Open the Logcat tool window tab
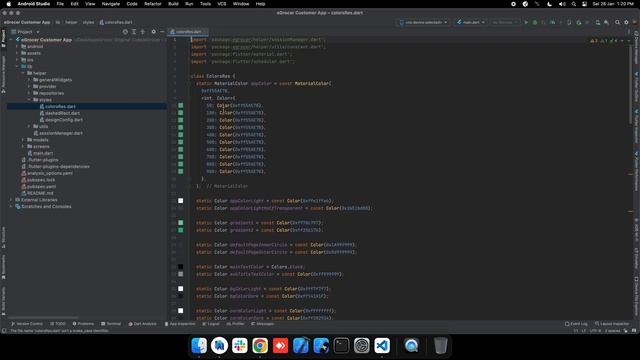 (211, 324)
